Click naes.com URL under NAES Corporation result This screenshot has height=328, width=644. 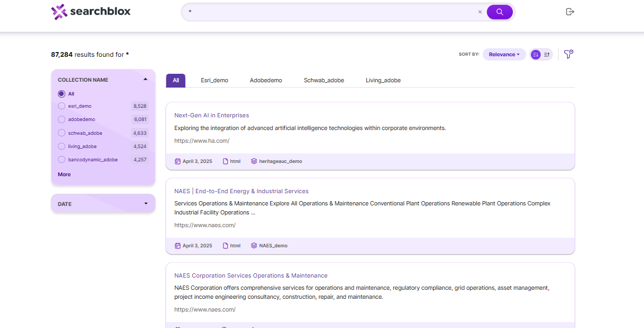tap(205, 309)
